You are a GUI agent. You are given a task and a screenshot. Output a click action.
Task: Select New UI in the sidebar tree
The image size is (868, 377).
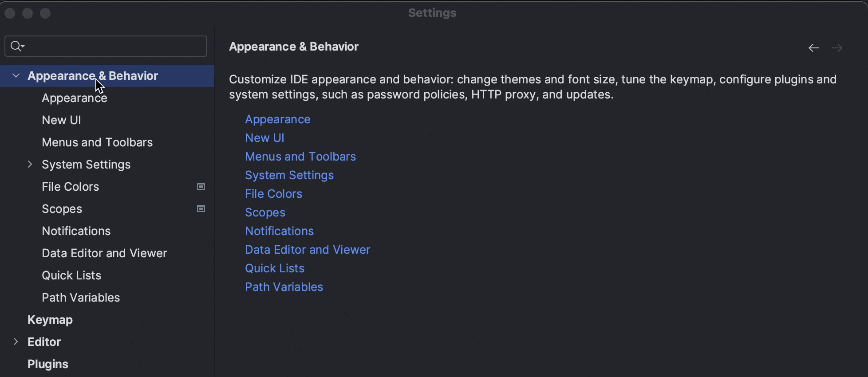(x=61, y=120)
